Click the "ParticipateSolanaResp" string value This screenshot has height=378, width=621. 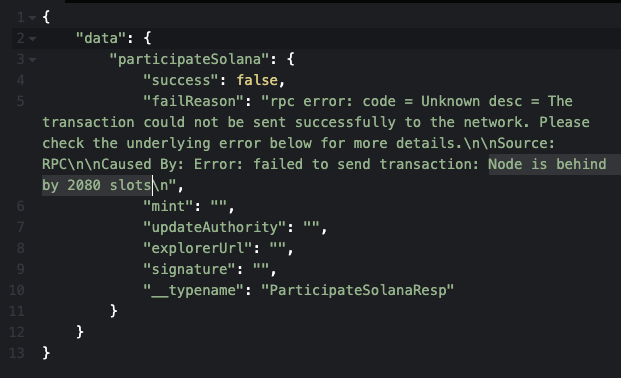point(358,290)
